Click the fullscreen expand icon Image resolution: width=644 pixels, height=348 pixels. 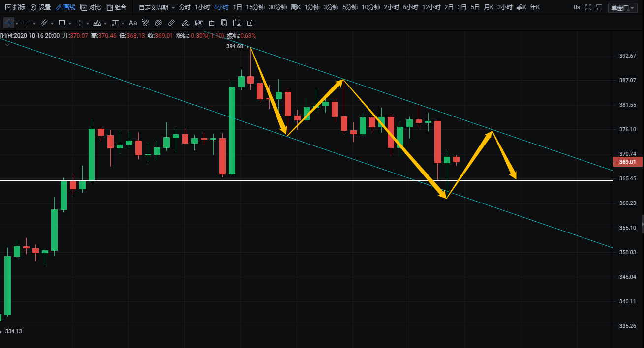(x=599, y=7)
